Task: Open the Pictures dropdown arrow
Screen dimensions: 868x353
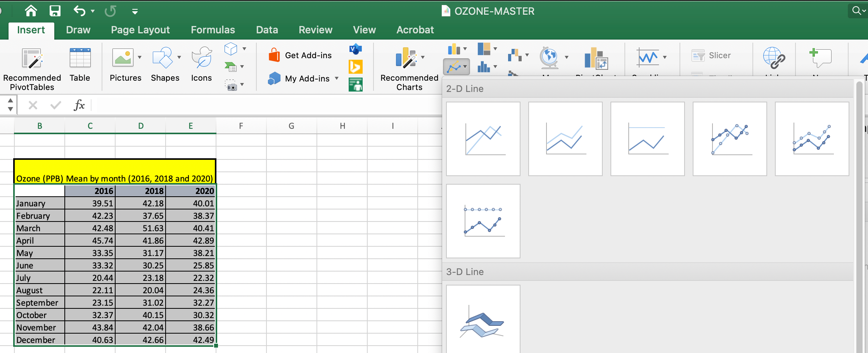Action: [140, 57]
